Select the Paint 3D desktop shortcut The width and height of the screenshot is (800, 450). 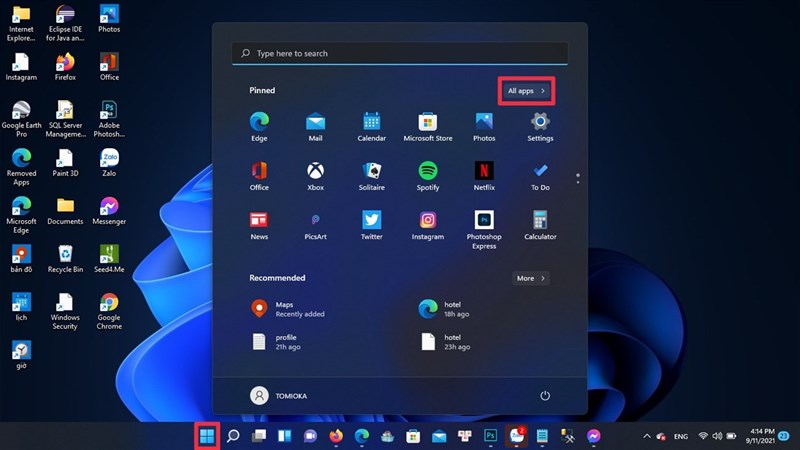(65, 163)
